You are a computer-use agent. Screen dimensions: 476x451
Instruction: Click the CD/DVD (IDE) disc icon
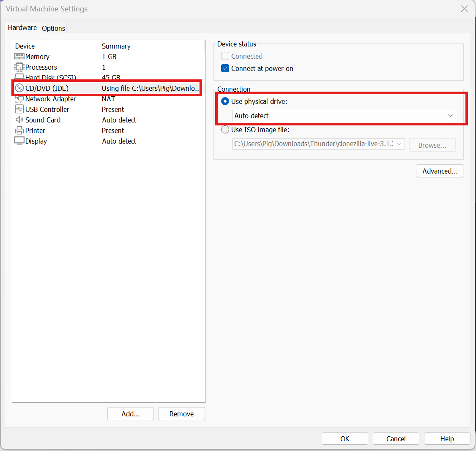(x=19, y=88)
